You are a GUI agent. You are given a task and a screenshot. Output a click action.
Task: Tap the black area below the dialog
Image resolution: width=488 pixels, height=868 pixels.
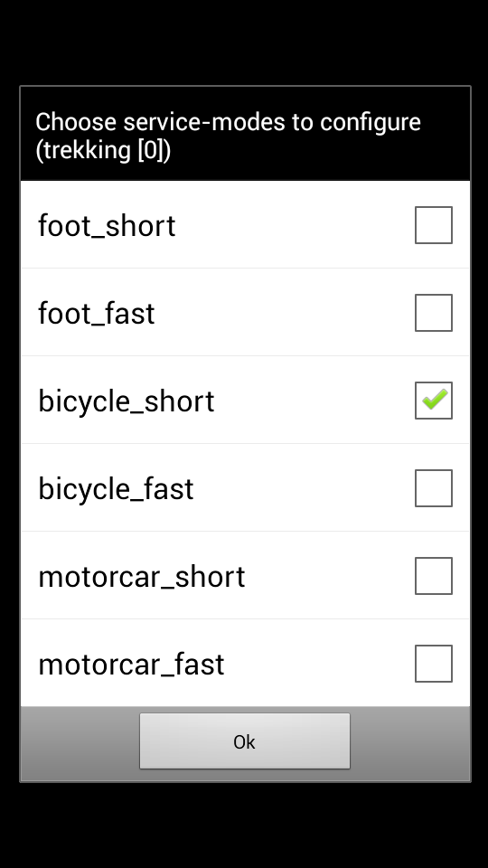(x=244, y=825)
